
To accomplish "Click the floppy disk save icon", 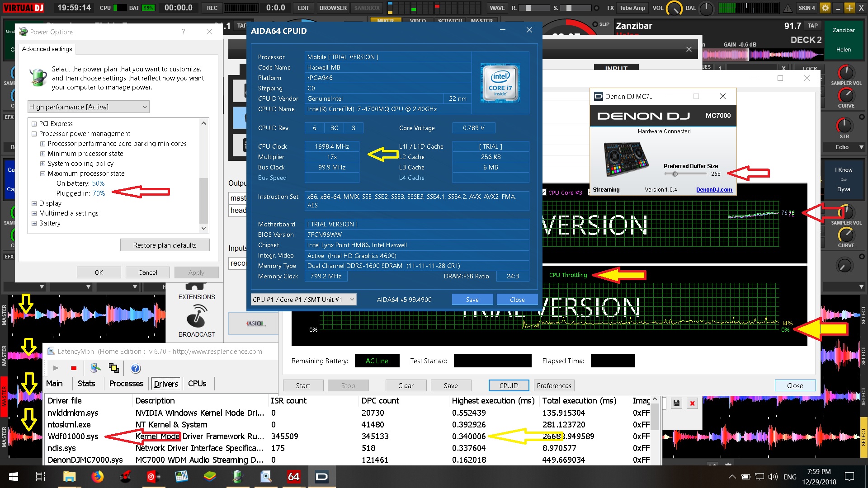I will 676,404.
